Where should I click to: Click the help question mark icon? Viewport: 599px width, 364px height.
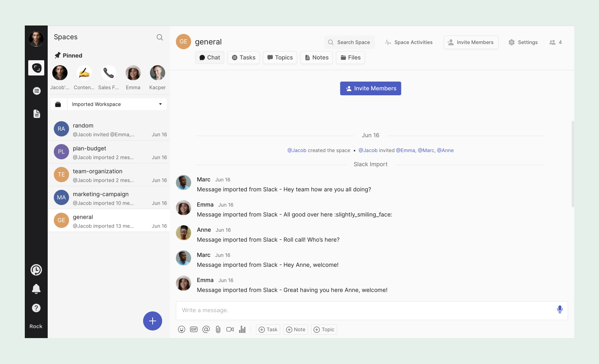coord(36,308)
